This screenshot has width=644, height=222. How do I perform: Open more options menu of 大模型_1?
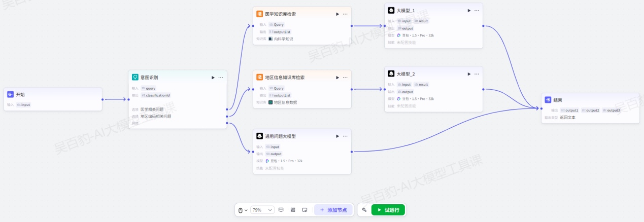tap(477, 10)
